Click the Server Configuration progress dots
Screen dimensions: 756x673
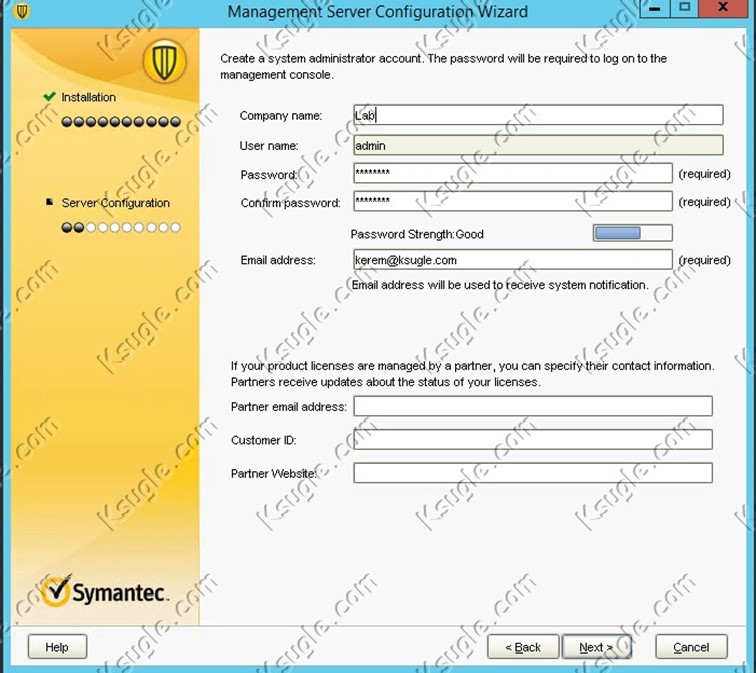[121, 227]
